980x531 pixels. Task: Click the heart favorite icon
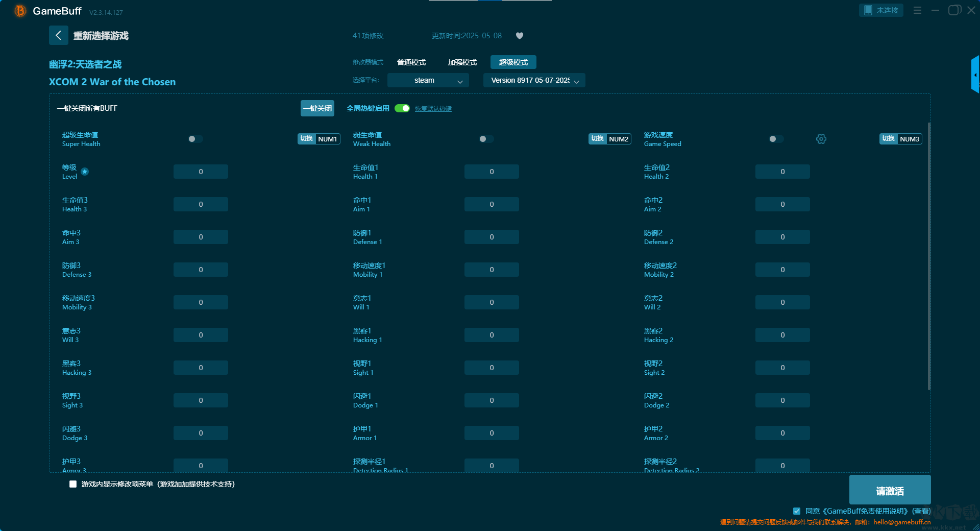click(519, 36)
